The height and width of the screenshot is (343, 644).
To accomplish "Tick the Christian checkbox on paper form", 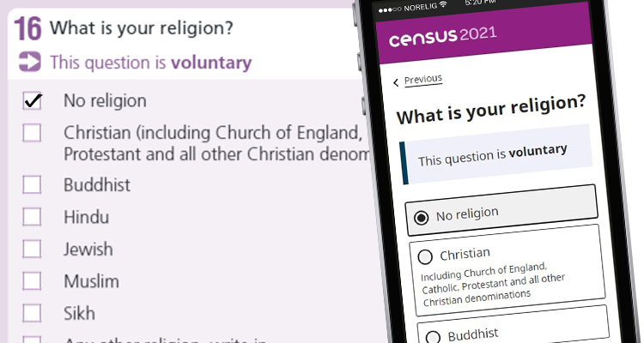I will [x=32, y=133].
